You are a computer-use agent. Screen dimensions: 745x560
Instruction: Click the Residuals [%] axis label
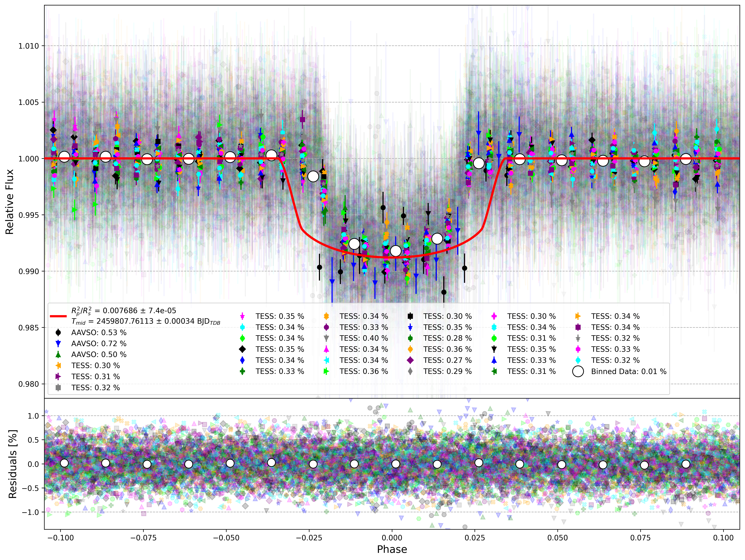click(12, 464)
